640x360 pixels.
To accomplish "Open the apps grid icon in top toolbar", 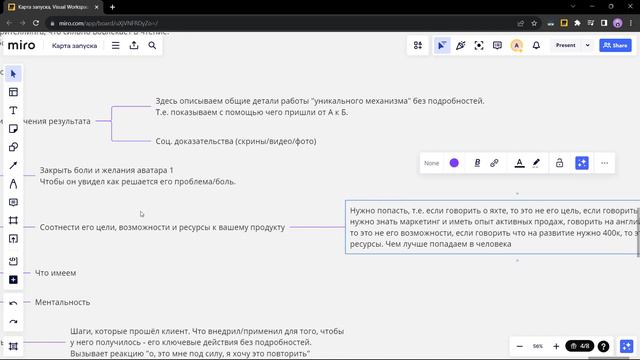I will pyautogui.click(x=418, y=45).
